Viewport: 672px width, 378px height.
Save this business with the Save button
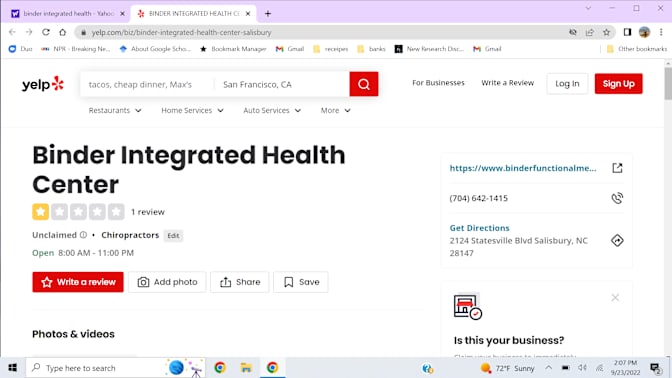tap(301, 282)
